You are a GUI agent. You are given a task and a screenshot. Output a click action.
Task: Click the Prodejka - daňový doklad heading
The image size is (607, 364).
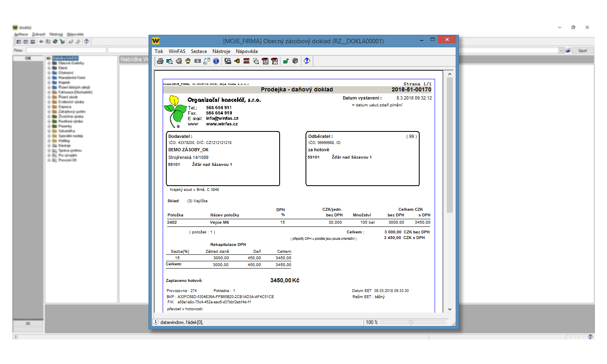click(297, 89)
